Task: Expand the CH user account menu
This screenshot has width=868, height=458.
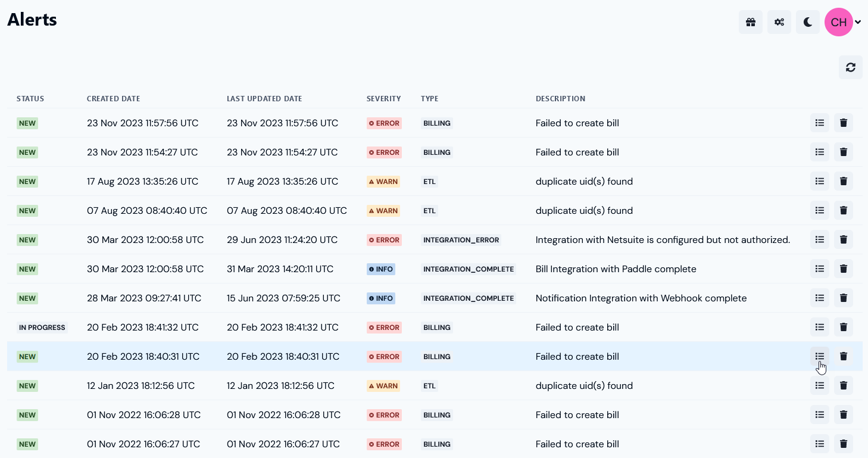Action: [842, 22]
